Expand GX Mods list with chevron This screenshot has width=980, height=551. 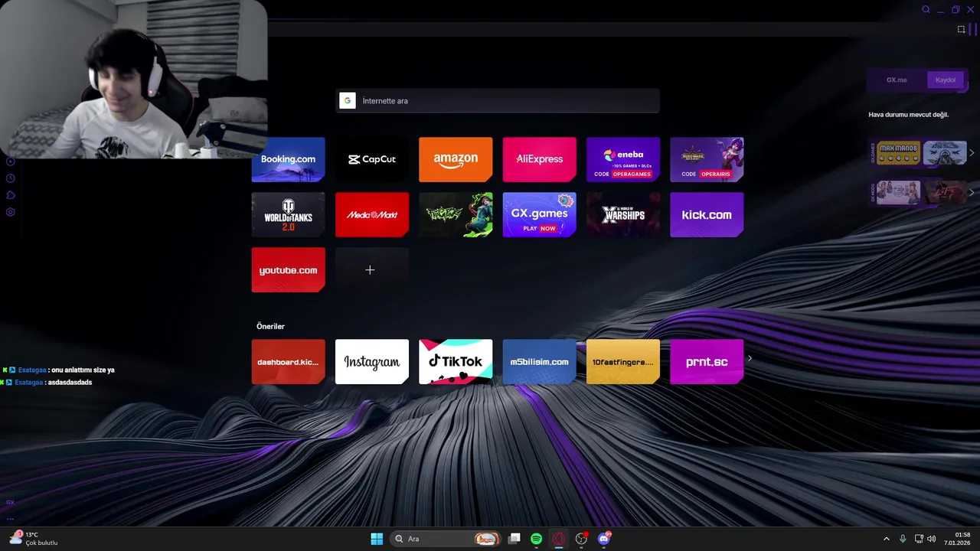(x=972, y=192)
